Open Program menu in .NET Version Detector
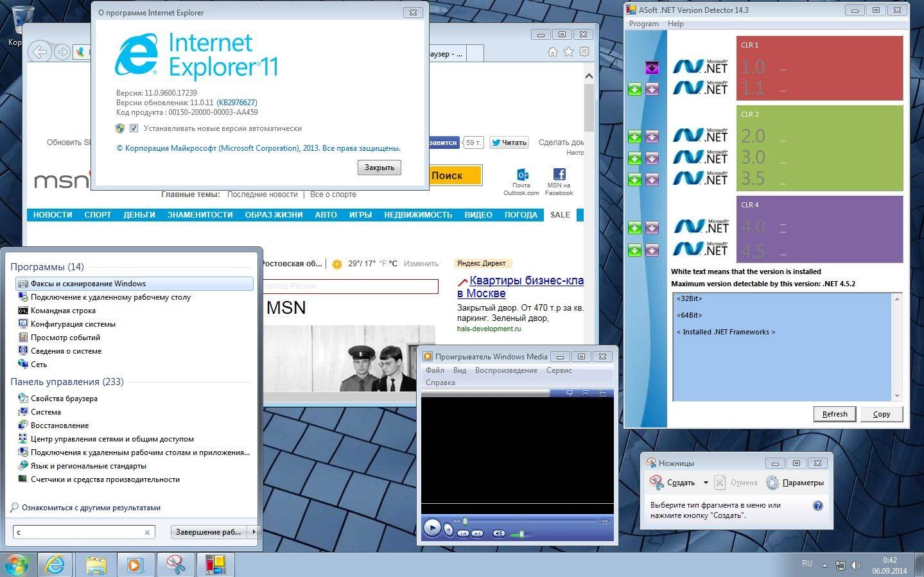 (x=643, y=24)
